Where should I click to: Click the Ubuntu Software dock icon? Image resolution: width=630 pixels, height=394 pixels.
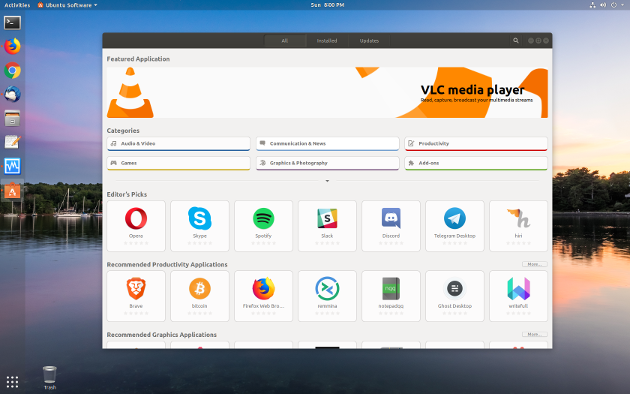[12, 191]
